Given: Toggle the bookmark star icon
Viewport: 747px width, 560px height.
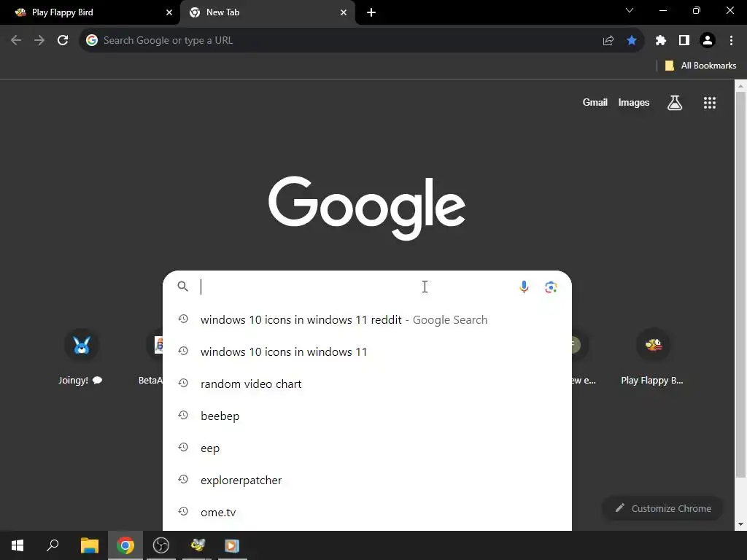Looking at the screenshot, I should pos(632,41).
